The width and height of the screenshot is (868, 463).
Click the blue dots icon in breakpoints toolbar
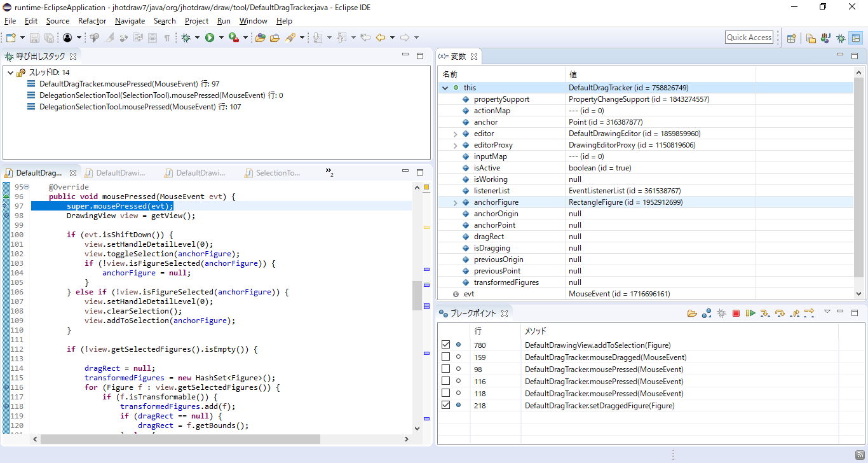coord(707,313)
